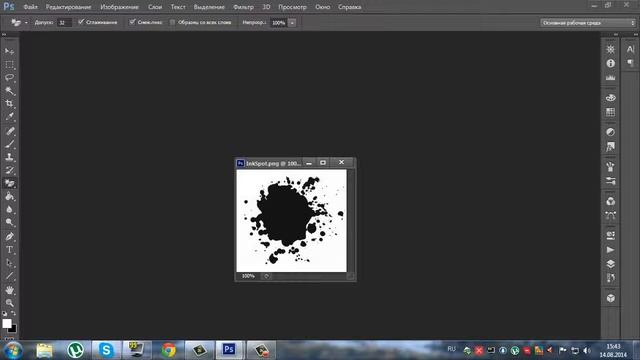
Task: Open the Brush panel icon
Action: tap(611, 167)
